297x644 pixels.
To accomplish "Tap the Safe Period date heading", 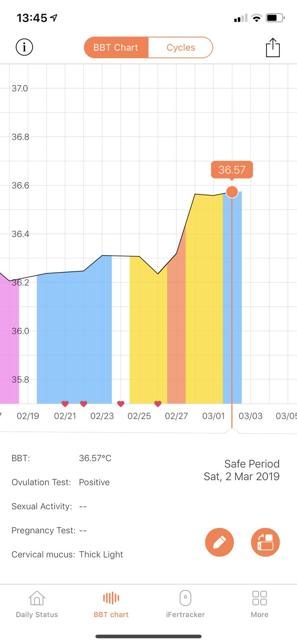I will point(242,470).
